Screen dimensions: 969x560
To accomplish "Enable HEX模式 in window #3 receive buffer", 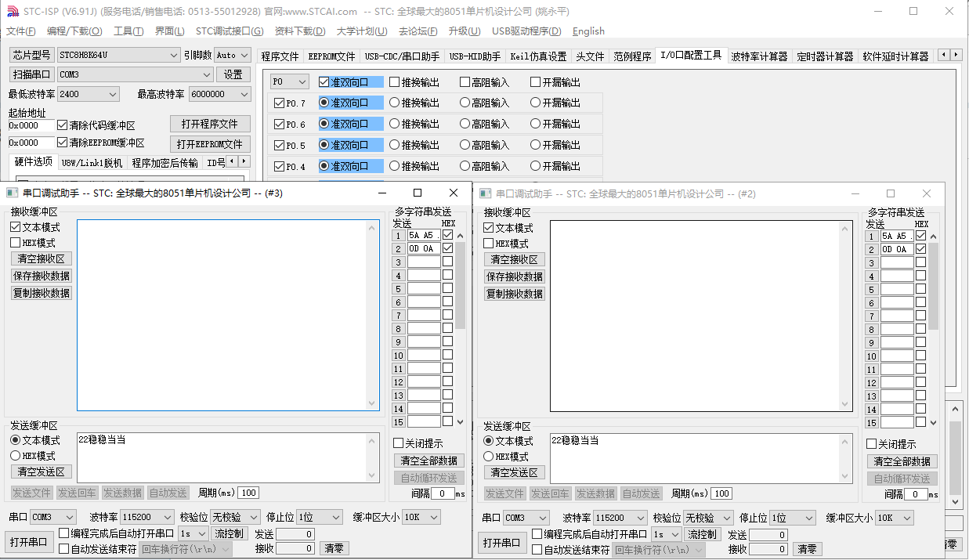I will [16, 243].
